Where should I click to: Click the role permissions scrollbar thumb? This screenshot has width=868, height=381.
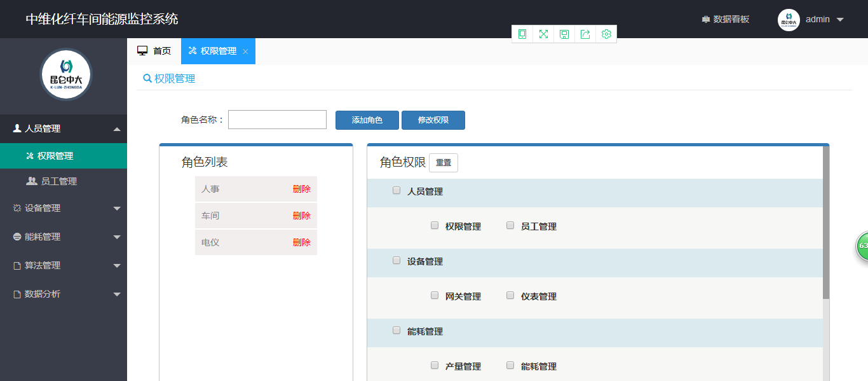(826, 223)
